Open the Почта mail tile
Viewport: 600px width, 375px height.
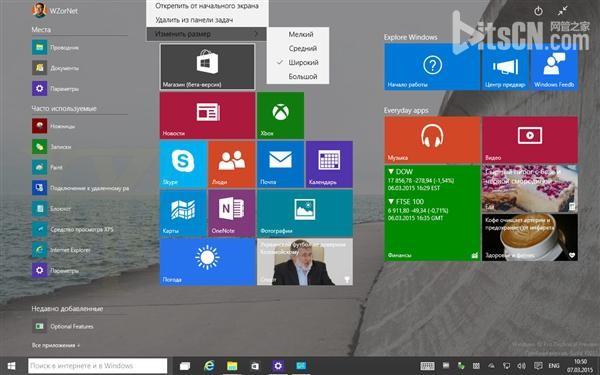pyautogui.click(x=280, y=164)
